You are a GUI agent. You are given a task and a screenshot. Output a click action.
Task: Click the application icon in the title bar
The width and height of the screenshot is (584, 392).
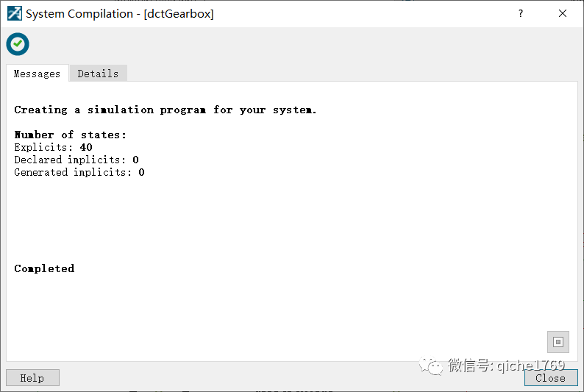click(x=14, y=13)
